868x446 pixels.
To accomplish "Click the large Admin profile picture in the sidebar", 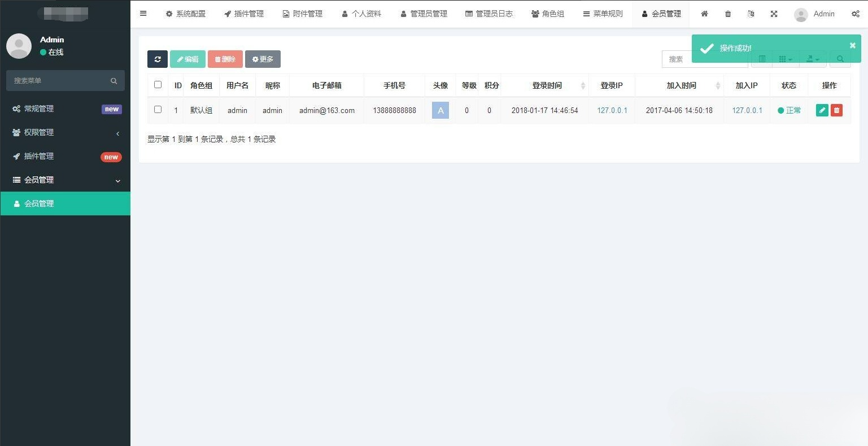I will coord(19,46).
